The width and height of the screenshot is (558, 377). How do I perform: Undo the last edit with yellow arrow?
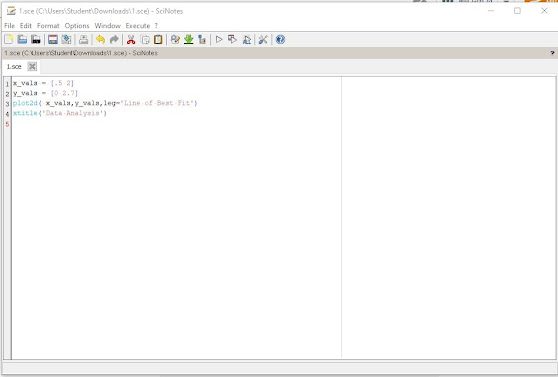(x=100, y=40)
